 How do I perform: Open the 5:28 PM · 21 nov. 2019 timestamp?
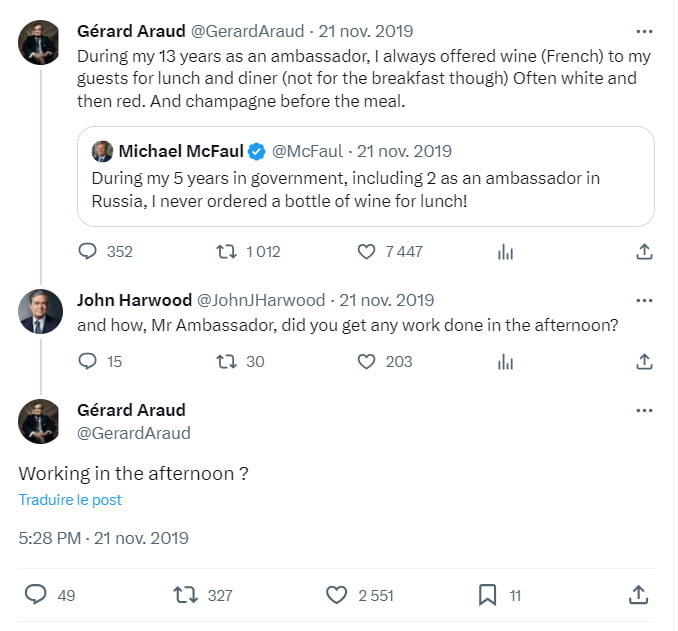[103, 538]
